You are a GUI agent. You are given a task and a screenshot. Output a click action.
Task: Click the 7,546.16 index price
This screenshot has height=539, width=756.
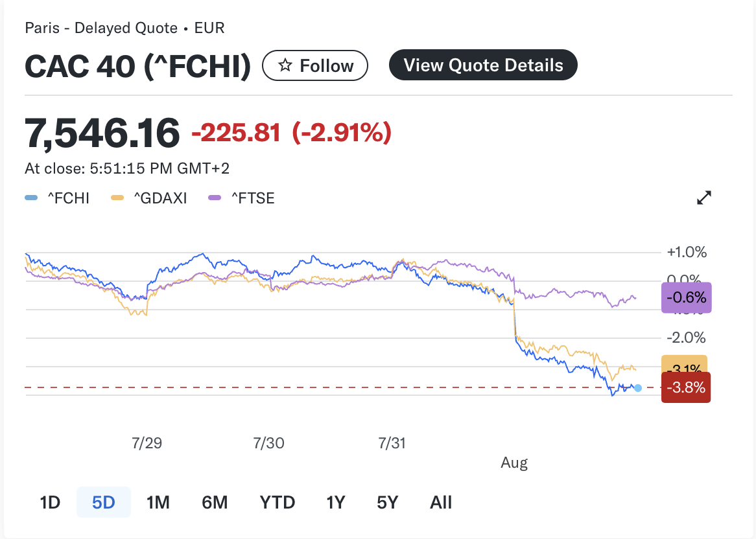click(x=102, y=133)
